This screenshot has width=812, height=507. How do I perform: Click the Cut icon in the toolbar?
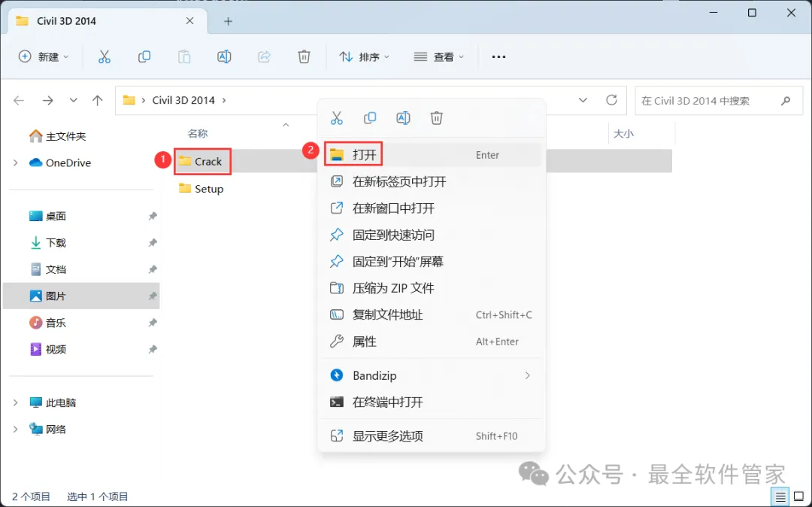point(104,56)
